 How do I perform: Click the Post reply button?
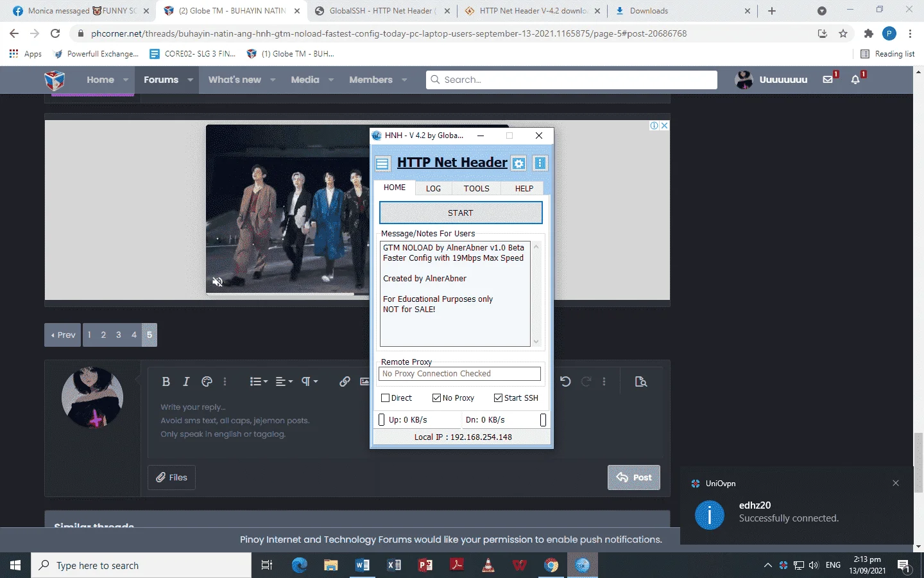pyautogui.click(x=634, y=477)
